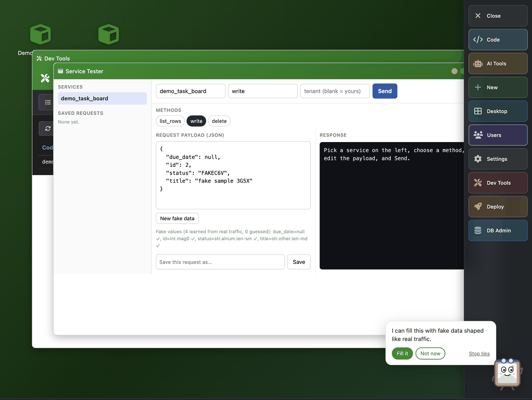This screenshot has width=532, height=400.
Task: Accept the tip with Fill it
Action: pyautogui.click(x=402, y=353)
